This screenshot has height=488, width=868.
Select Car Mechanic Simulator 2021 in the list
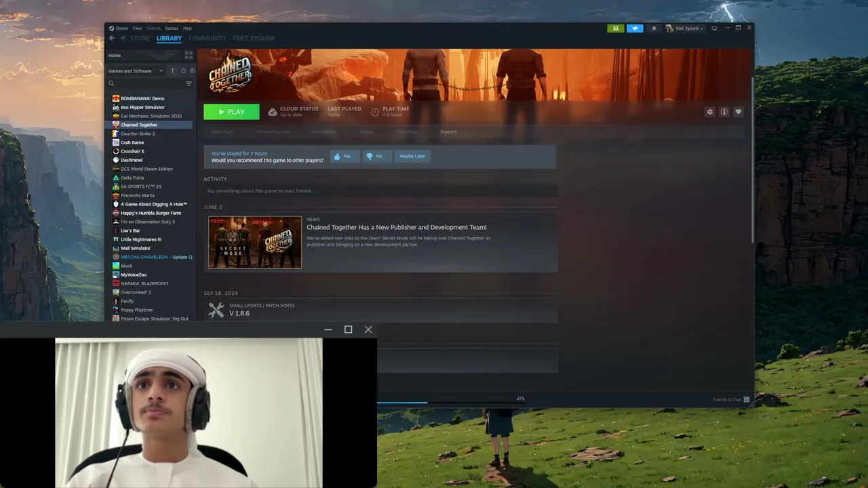click(x=151, y=116)
